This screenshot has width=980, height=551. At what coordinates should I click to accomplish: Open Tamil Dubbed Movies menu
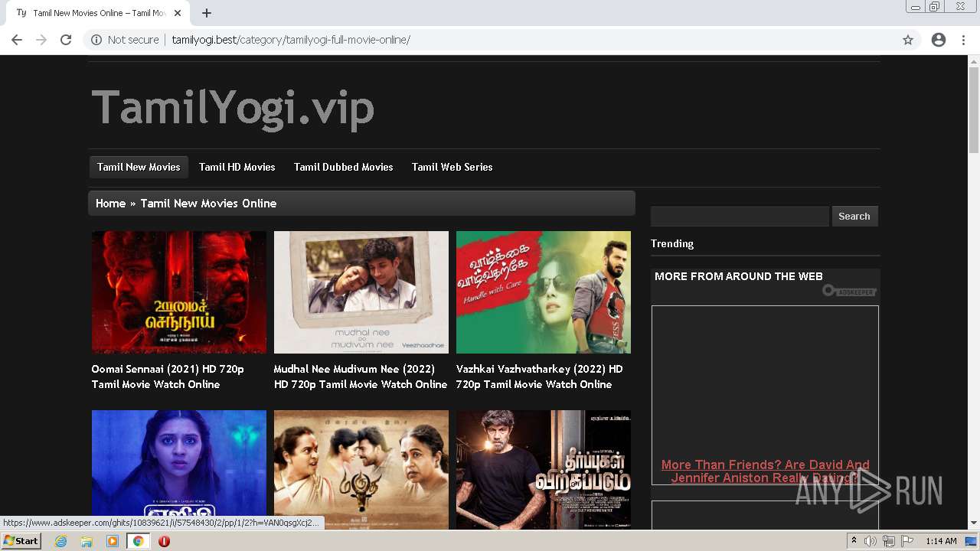point(344,167)
